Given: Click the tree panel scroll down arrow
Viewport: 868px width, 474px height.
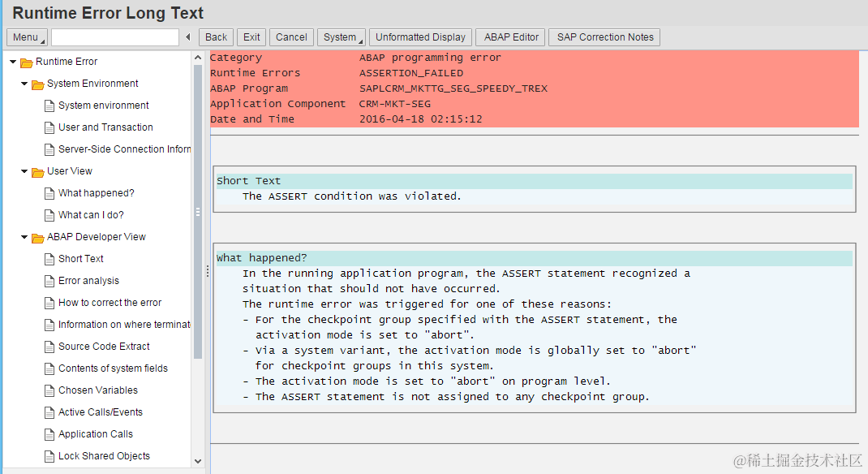Looking at the screenshot, I should tap(198, 461).
